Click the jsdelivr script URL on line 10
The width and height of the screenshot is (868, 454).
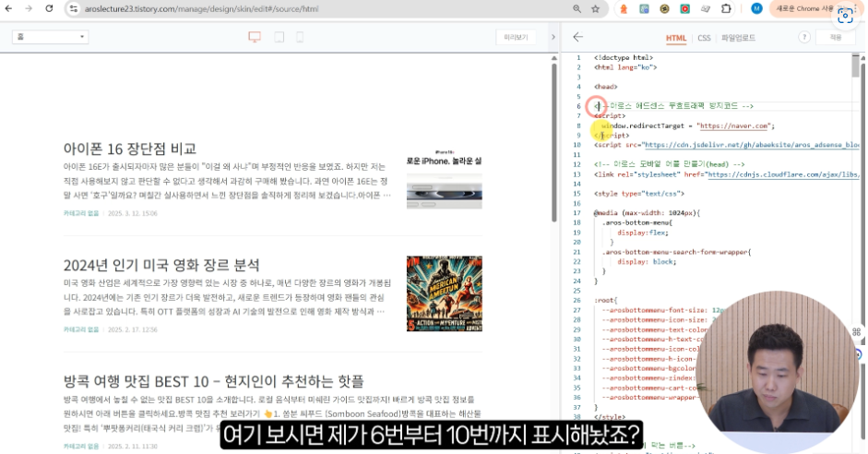pyautogui.click(x=752, y=145)
